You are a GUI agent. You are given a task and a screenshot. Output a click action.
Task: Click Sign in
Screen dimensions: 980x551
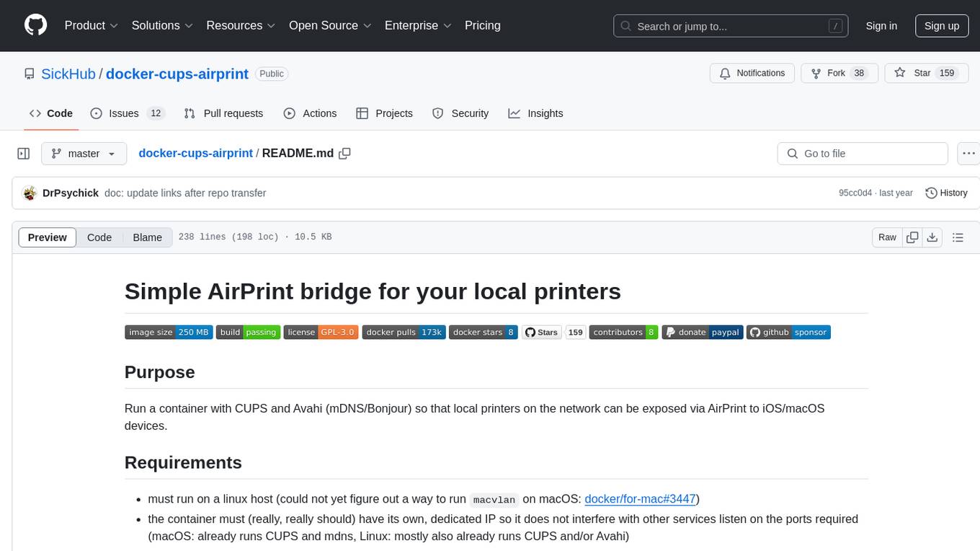pyautogui.click(x=881, y=26)
